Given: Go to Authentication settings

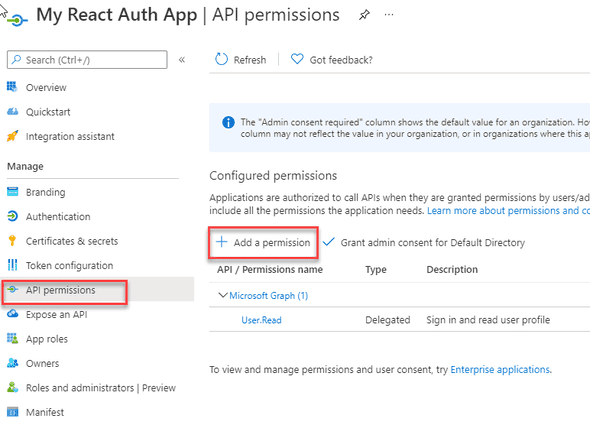Looking at the screenshot, I should 58,216.
